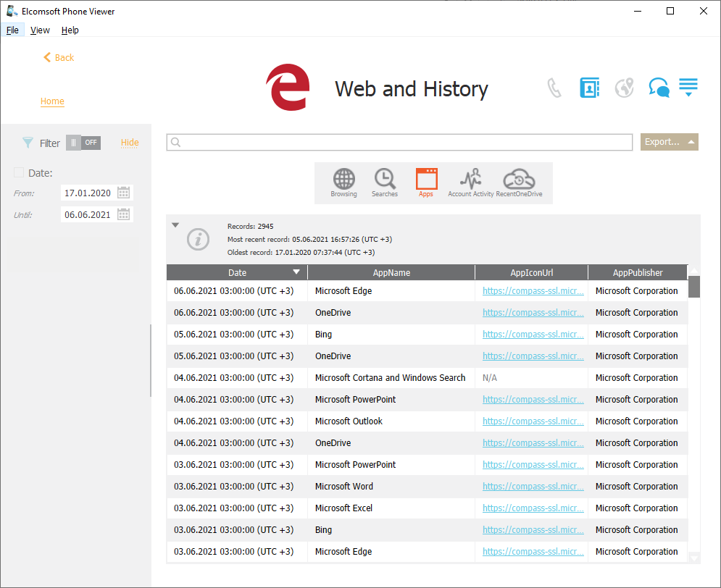Open the Microsoft Excel icon URL link
The height and width of the screenshot is (588, 721).
pyautogui.click(x=533, y=508)
